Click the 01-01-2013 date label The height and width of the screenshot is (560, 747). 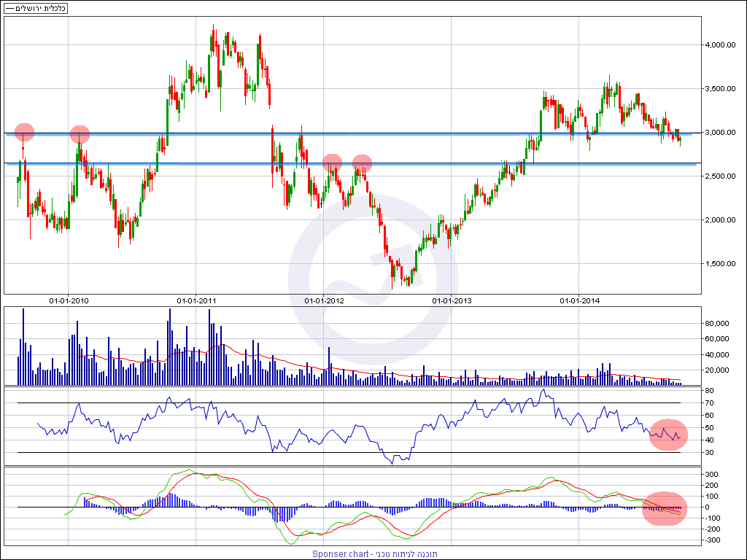tap(452, 300)
